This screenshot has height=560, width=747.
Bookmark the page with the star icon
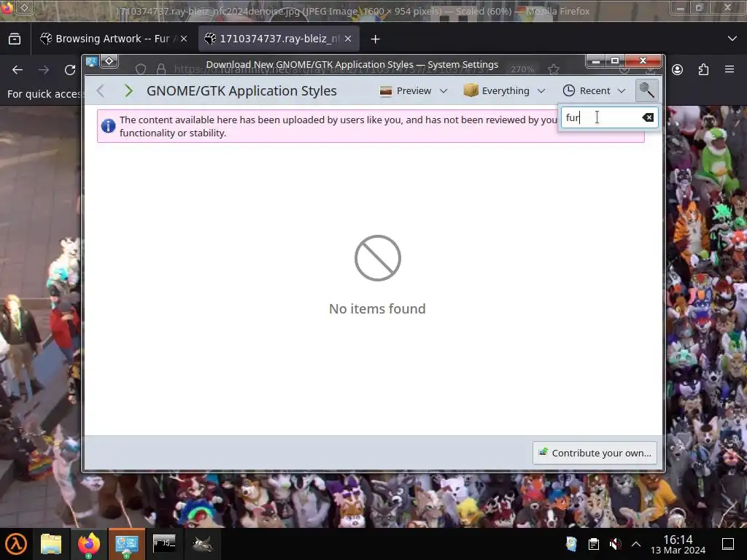[x=553, y=69]
